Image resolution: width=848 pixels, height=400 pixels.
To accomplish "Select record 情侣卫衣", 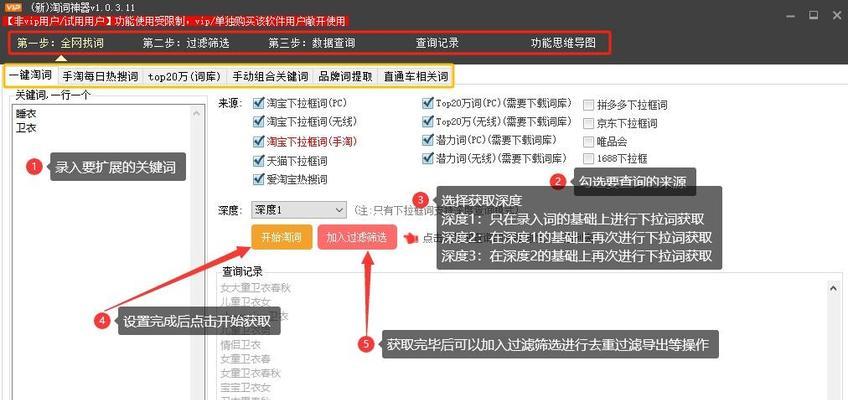I will pos(240,344).
